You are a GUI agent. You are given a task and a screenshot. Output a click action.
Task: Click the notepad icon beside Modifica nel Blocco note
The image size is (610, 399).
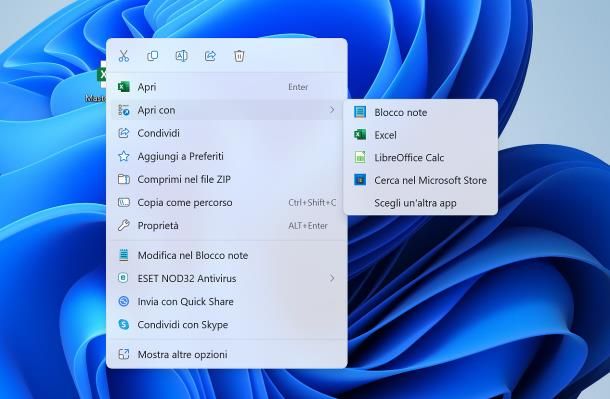pyautogui.click(x=124, y=255)
